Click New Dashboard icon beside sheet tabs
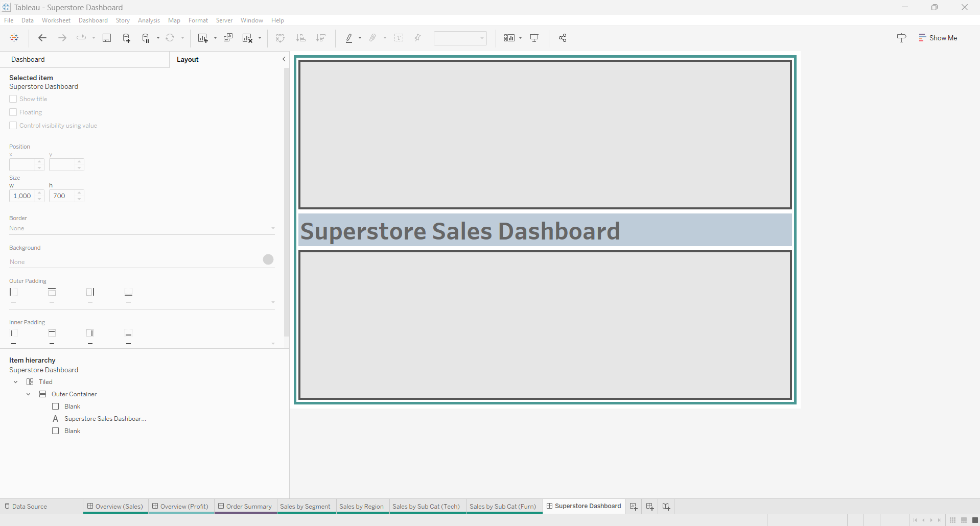The image size is (980, 526). click(x=650, y=507)
